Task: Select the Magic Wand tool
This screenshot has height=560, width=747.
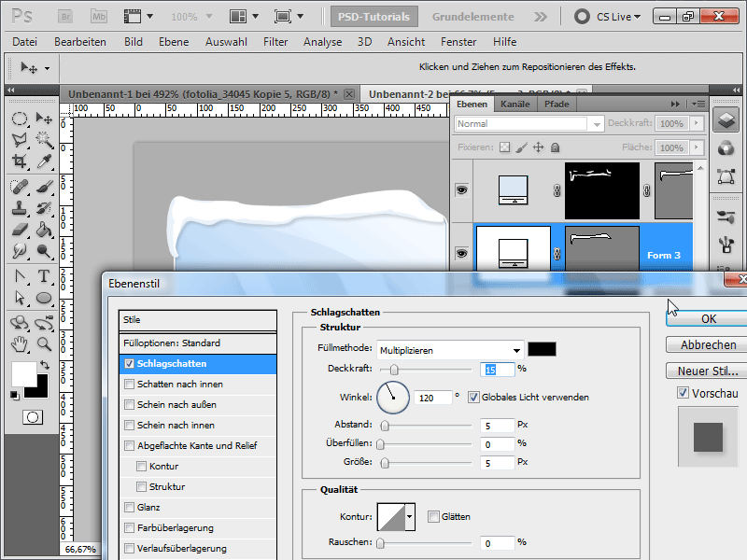Action: pos(44,139)
